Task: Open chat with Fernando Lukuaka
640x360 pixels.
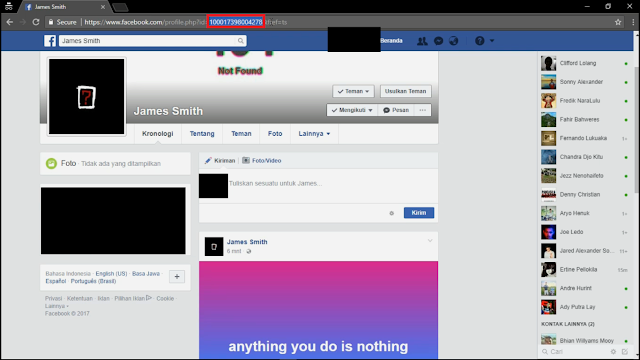Action: click(585, 138)
